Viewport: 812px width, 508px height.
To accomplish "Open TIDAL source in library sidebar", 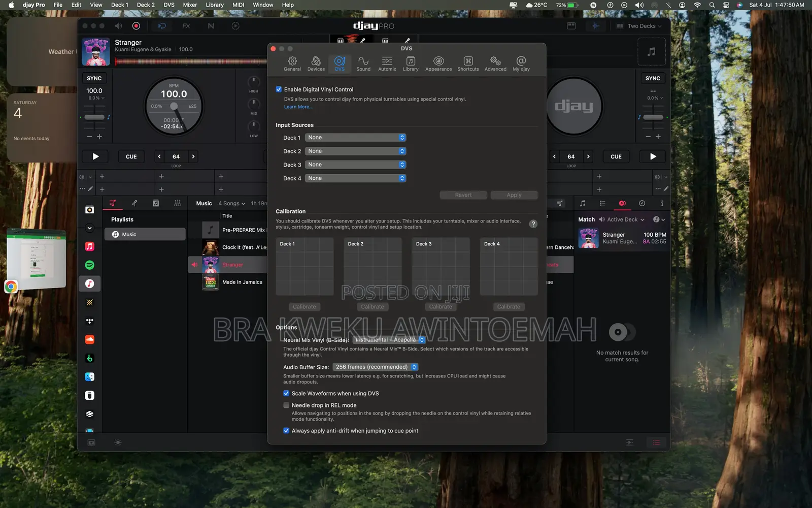I will click(90, 321).
